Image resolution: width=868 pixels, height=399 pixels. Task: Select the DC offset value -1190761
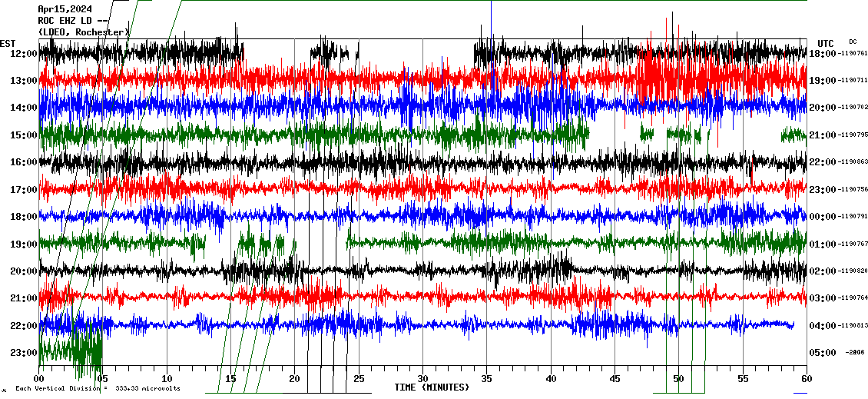coord(851,54)
